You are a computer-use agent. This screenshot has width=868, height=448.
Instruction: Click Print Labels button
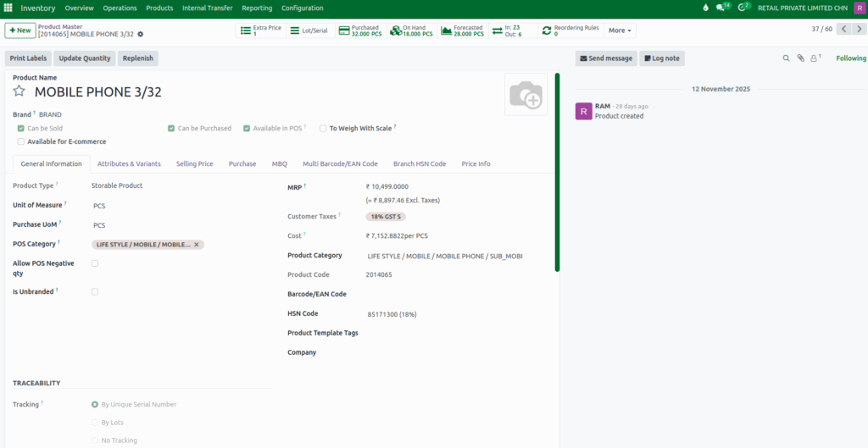click(x=28, y=58)
